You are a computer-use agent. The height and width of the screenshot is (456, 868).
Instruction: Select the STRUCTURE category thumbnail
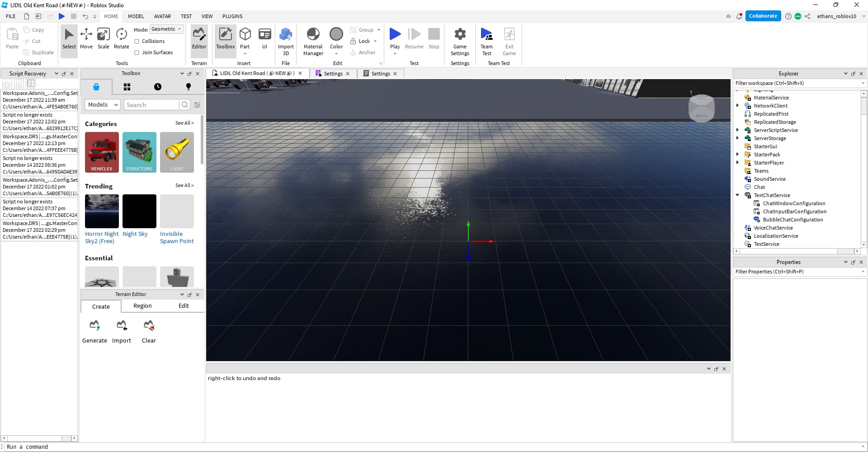click(x=139, y=152)
